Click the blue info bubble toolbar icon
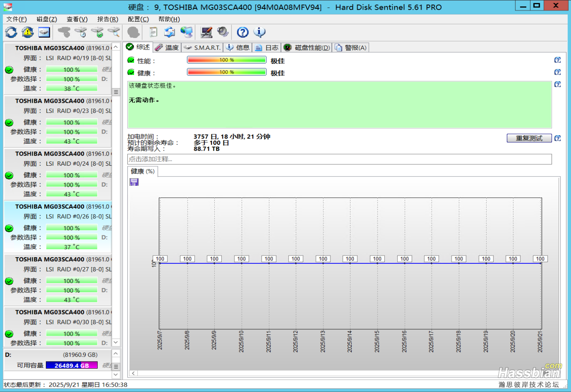This screenshot has width=571, height=392. point(259,32)
